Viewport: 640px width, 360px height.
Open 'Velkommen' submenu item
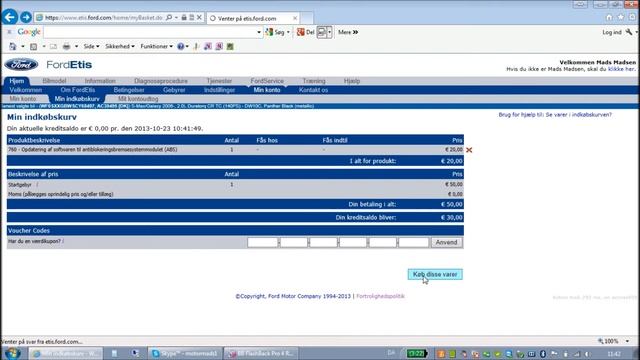click(26, 90)
